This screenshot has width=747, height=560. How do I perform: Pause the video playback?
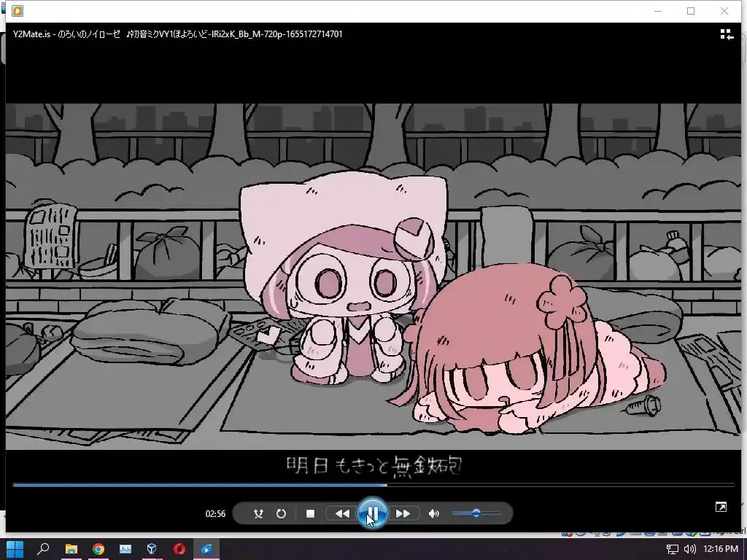point(373,513)
